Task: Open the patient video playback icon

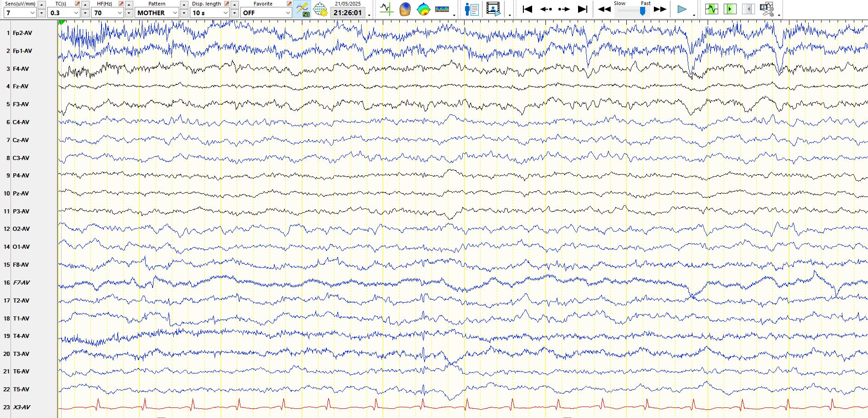Action: pos(494,9)
